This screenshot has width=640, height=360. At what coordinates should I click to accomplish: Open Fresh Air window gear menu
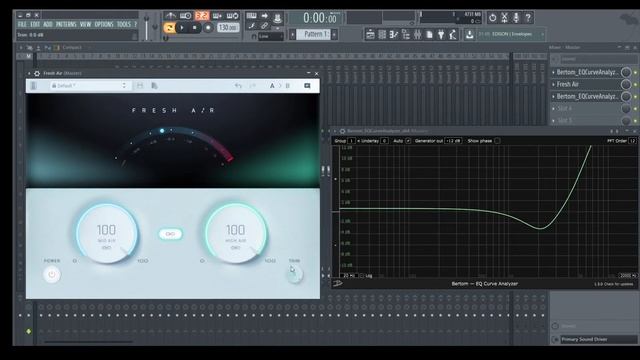37,73
